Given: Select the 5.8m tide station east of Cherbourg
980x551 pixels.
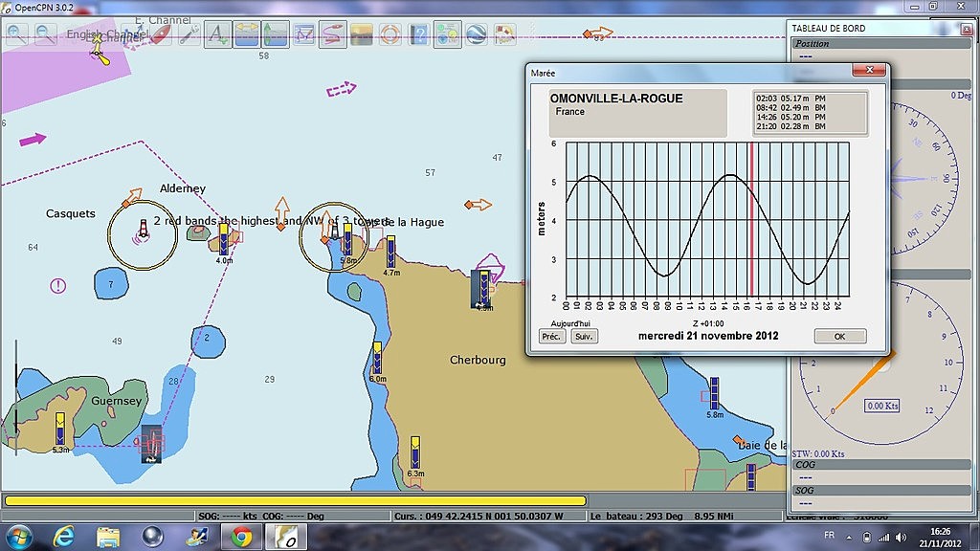Looking at the screenshot, I should pyautogui.click(x=714, y=393).
